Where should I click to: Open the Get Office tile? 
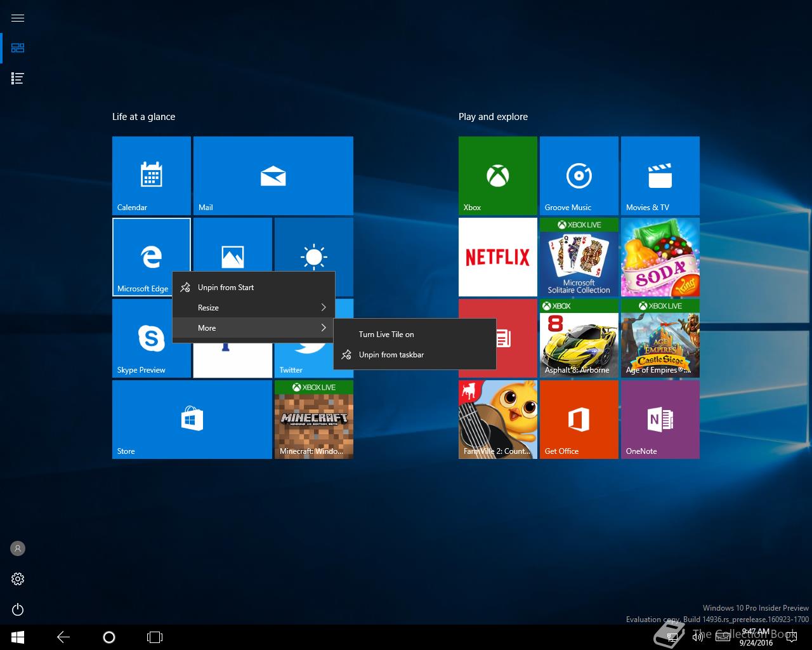click(x=579, y=420)
